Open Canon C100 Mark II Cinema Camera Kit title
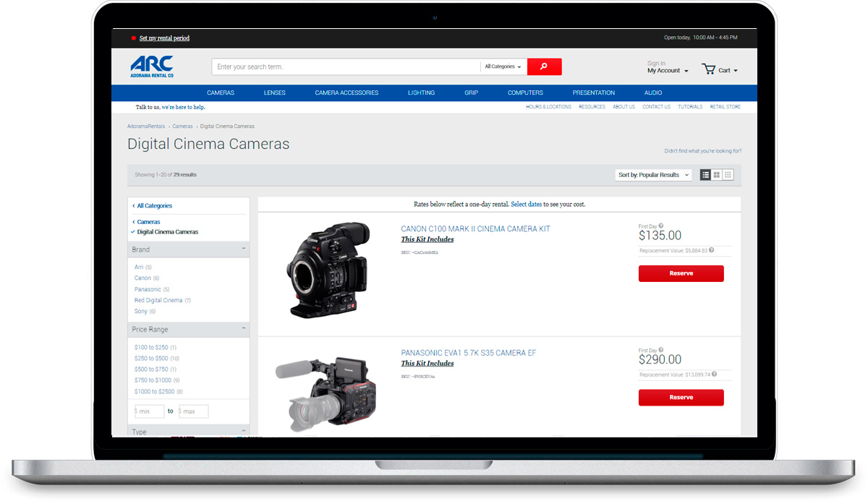 click(x=475, y=229)
